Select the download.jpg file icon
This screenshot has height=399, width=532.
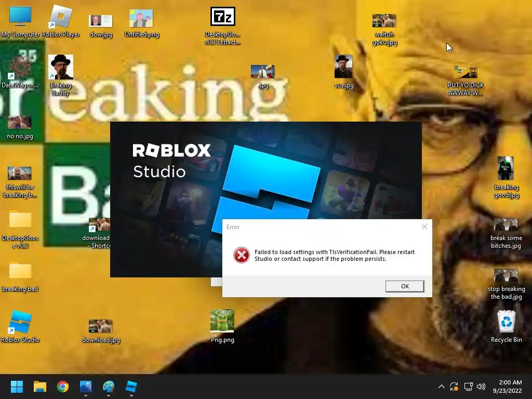pos(101,331)
